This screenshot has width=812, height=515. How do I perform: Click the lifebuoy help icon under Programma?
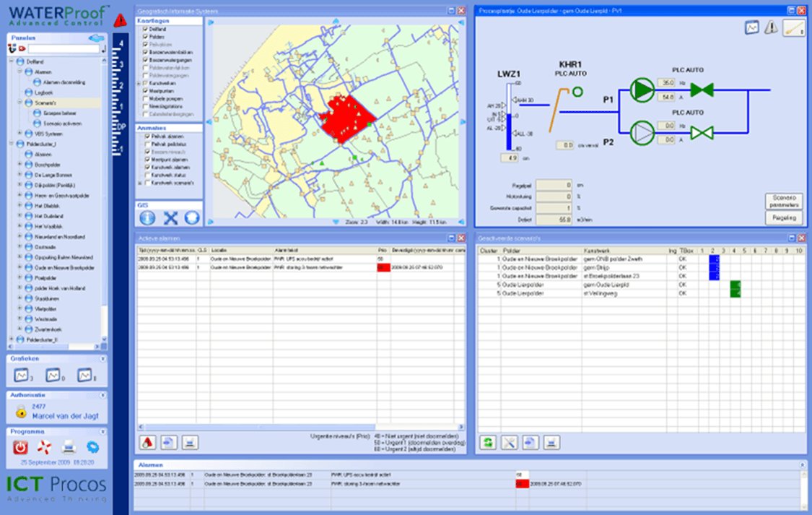(45, 446)
